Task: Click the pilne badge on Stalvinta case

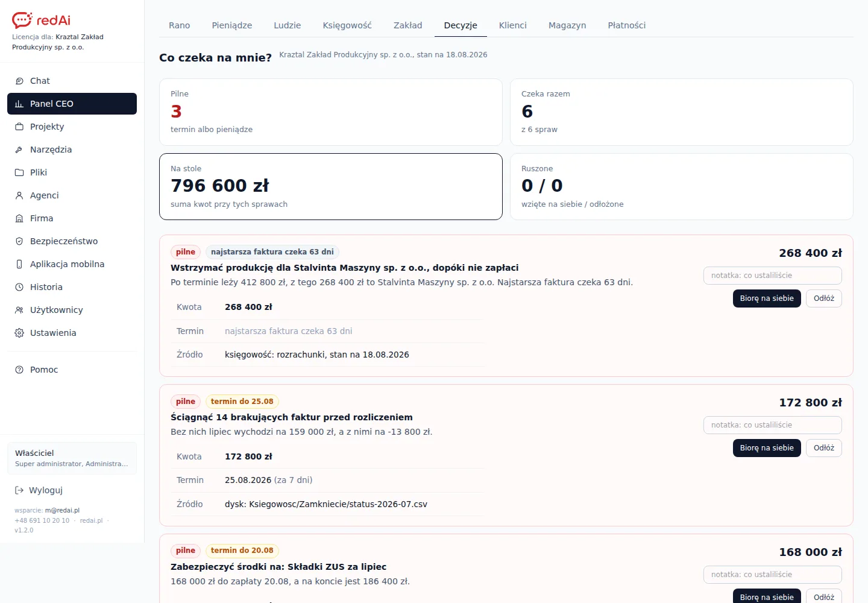Action: pyautogui.click(x=186, y=252)
